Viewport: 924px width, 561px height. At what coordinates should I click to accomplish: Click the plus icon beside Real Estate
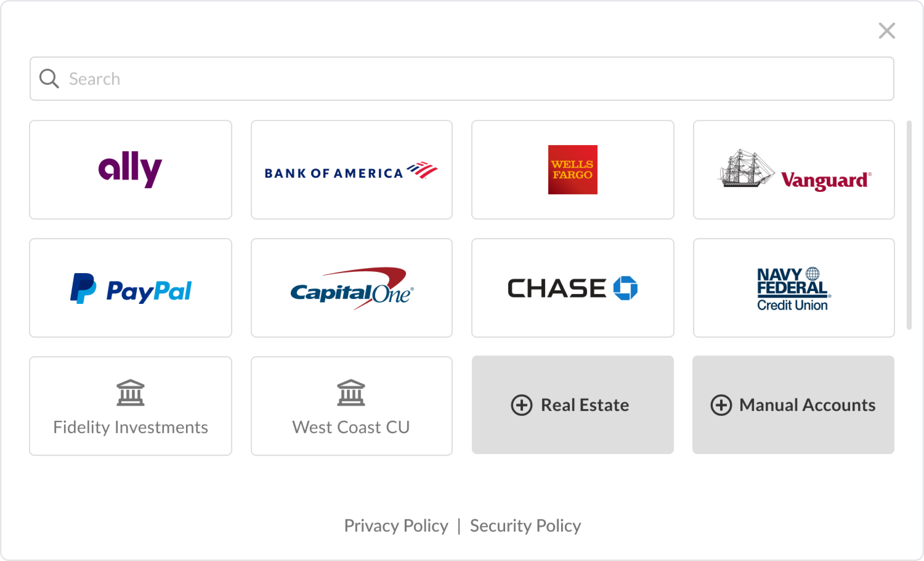[521, 405]
